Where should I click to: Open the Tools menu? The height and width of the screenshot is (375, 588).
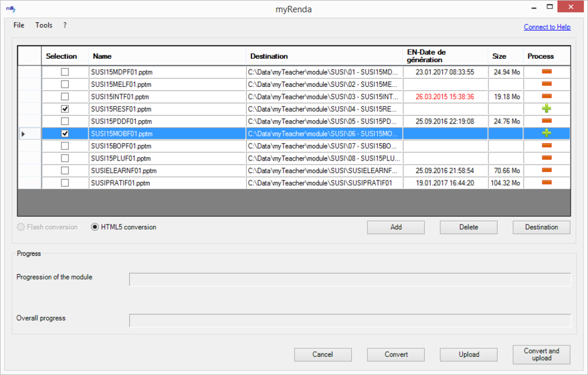[43, 25]
